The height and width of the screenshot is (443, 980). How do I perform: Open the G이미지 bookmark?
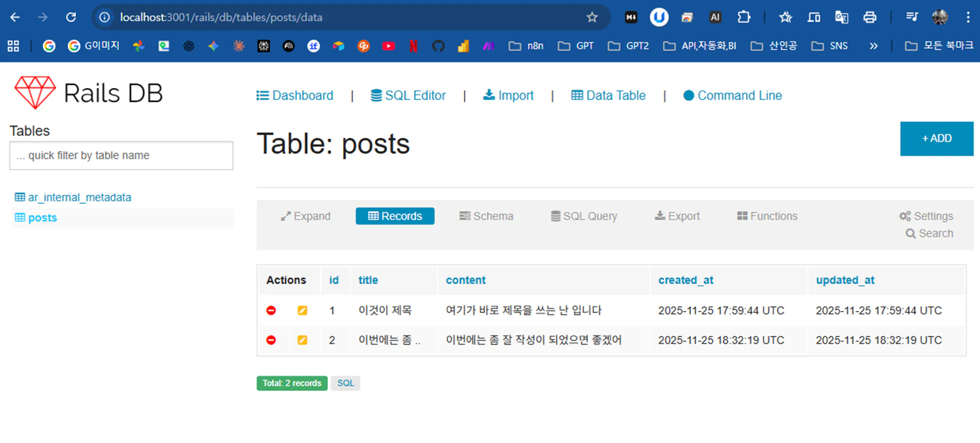pos(93,46)
